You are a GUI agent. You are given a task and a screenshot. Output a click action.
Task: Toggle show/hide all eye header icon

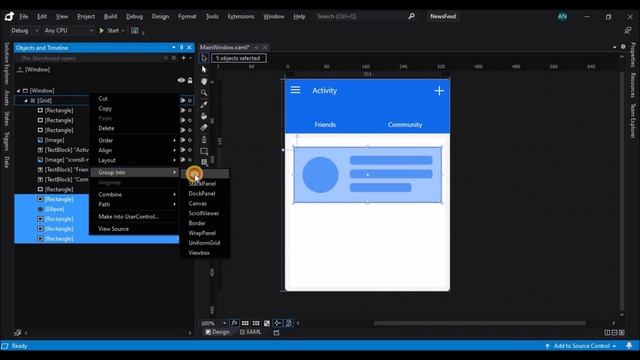[181, 80]
